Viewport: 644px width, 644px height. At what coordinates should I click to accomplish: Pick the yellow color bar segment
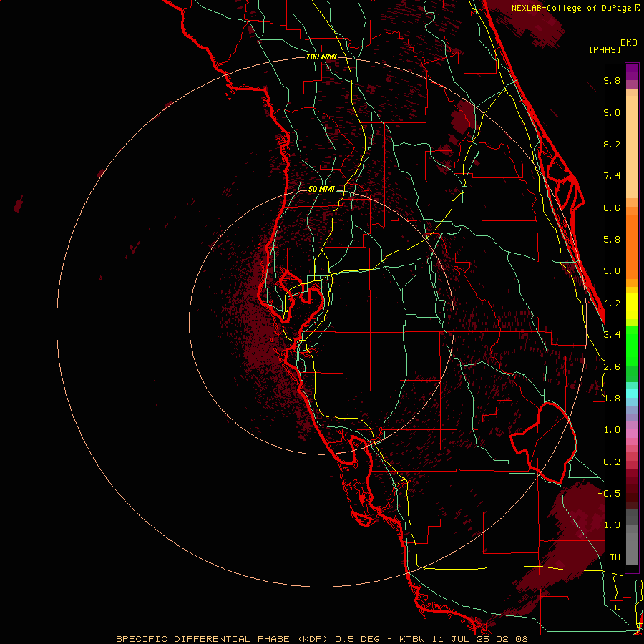[632, 306]
